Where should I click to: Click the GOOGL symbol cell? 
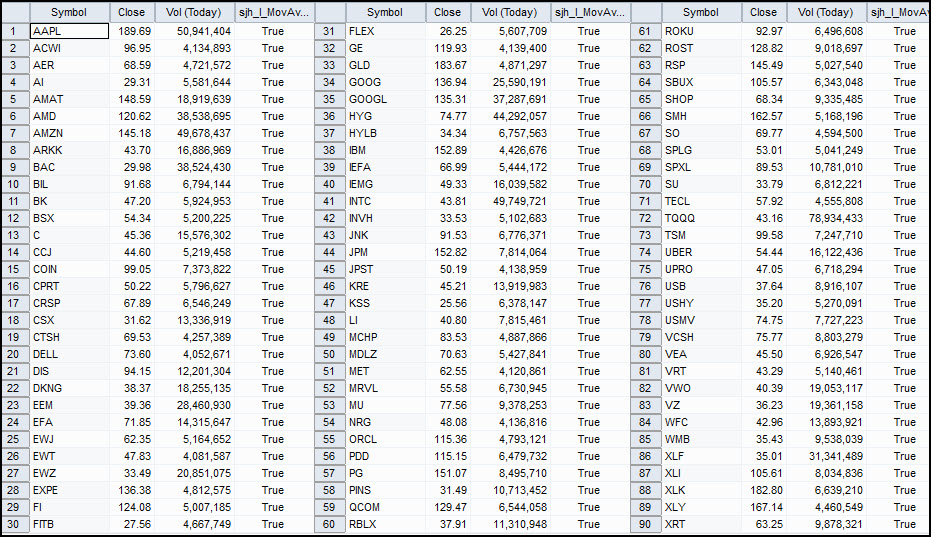point(385,99)
